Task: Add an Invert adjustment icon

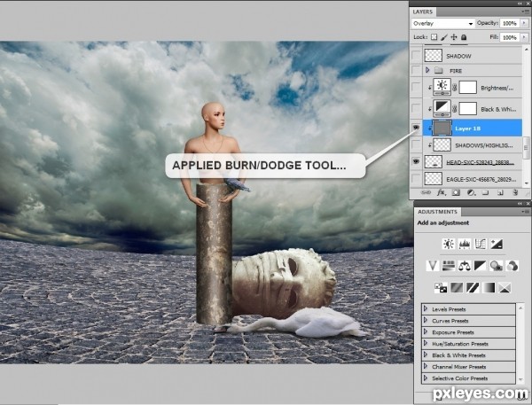Action: 441,288
